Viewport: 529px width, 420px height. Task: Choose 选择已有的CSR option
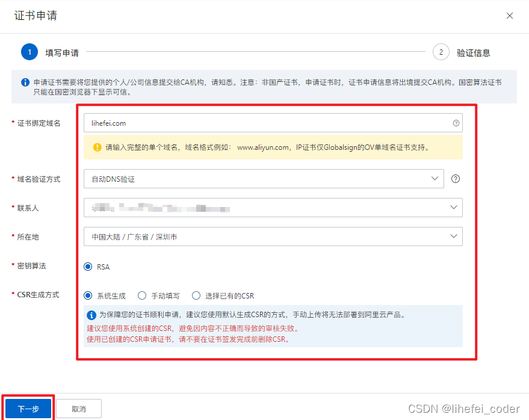point(196,296)
